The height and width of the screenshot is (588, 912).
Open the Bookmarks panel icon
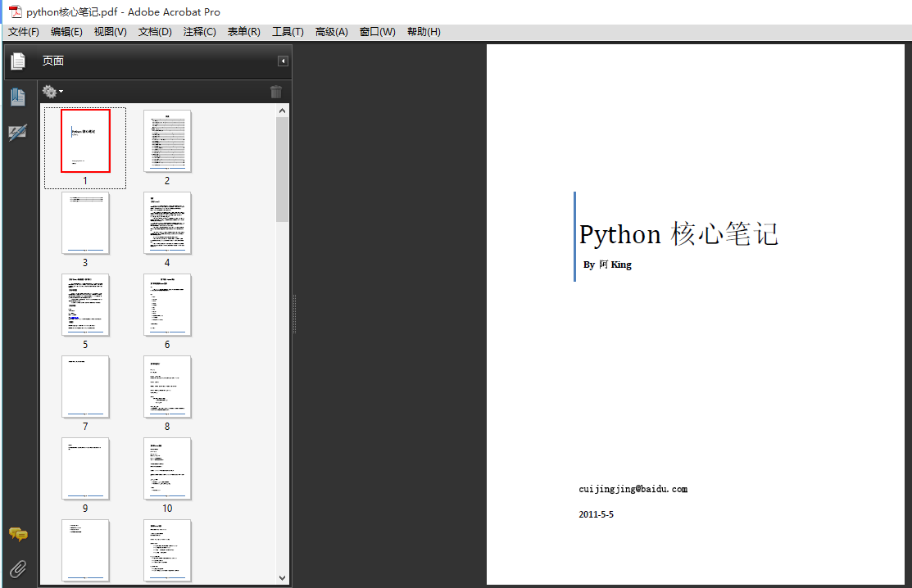pos(17,97)
